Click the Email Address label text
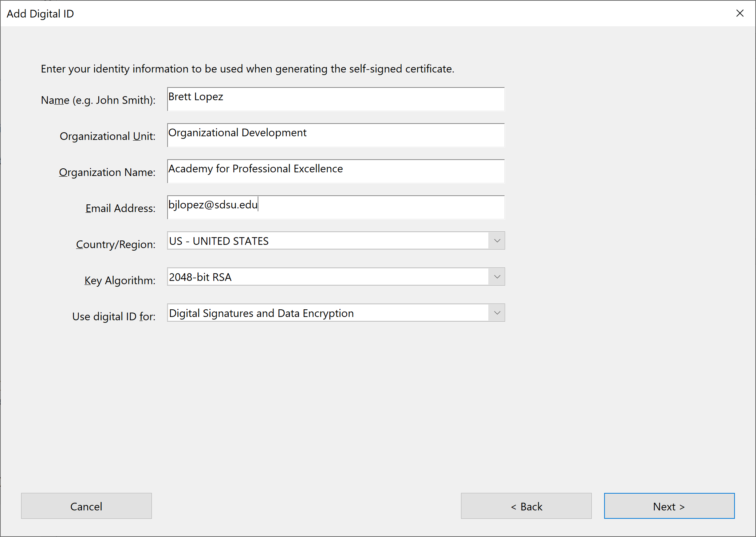This screenshot has height=537, width=756. point(120,208)
